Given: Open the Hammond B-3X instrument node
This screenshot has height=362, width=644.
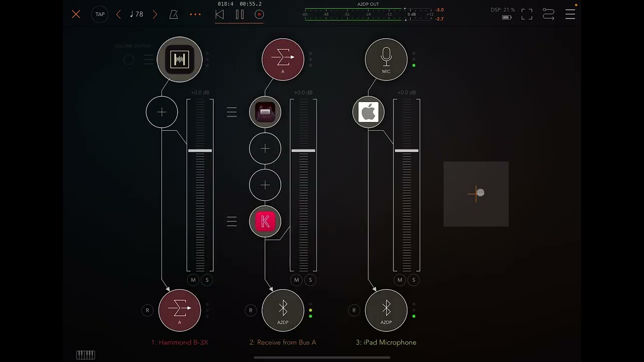Looking at the screenshot, I should [x=180, y=60].
